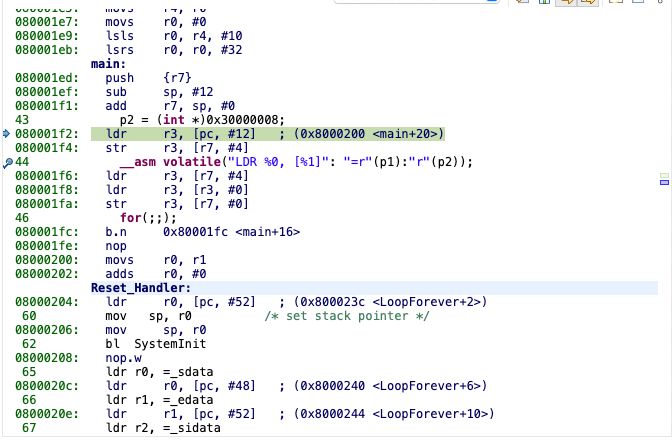The image size is (672, 441).
Task: Click address 080001f1
Action: 47,106
